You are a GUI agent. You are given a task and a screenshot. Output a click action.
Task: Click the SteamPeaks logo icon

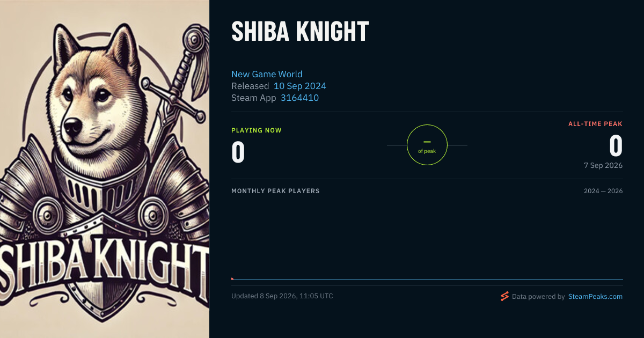pyautogui.click(x=504, y=296)
